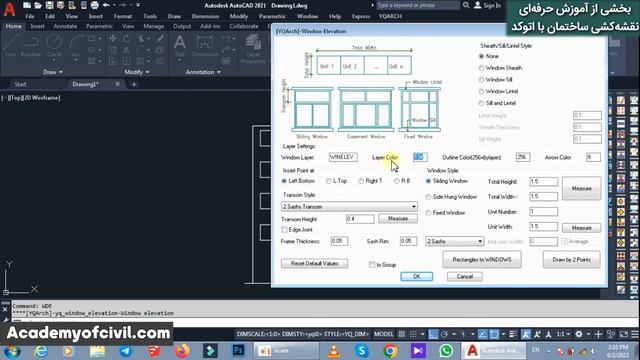Viewport: 640px width, 360px height.
Task: Select the Line tool in the ribbon
Action: pos(10,46)
